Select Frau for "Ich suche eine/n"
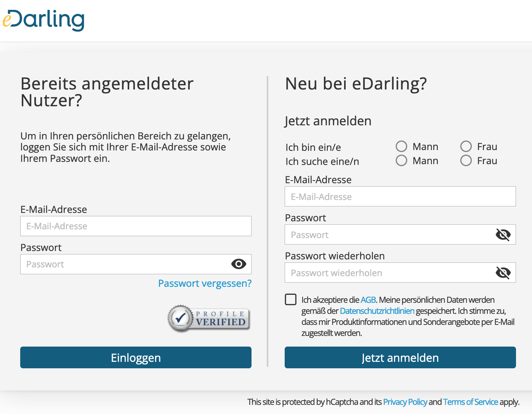Image resolution: width=532 pixels, height=414 pixels. point(466,161)
